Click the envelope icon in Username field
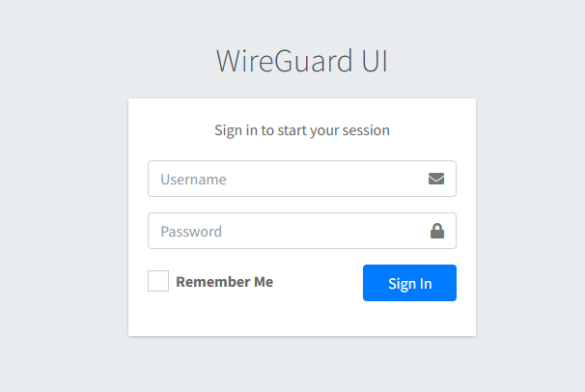The height and width of the screenshot is (392, 585). pyautogui.click(x=436, y=179)
